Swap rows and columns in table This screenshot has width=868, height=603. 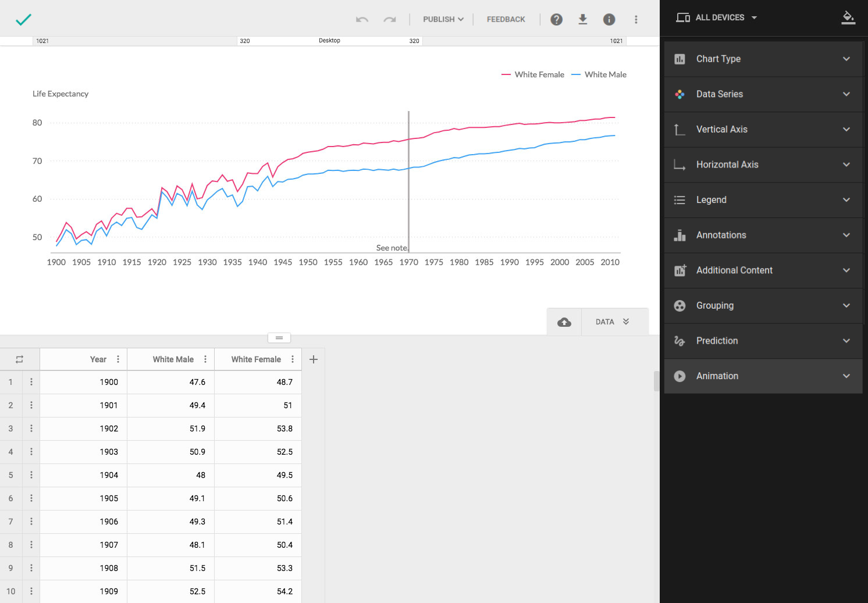[x=19, y=359]
